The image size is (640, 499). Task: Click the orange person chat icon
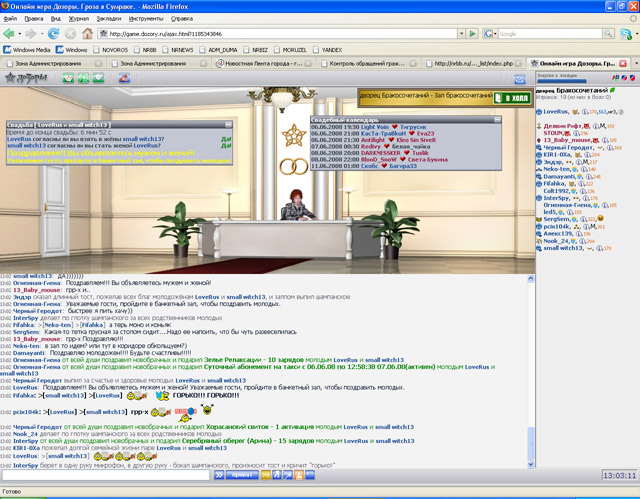(x=299, y=475)
